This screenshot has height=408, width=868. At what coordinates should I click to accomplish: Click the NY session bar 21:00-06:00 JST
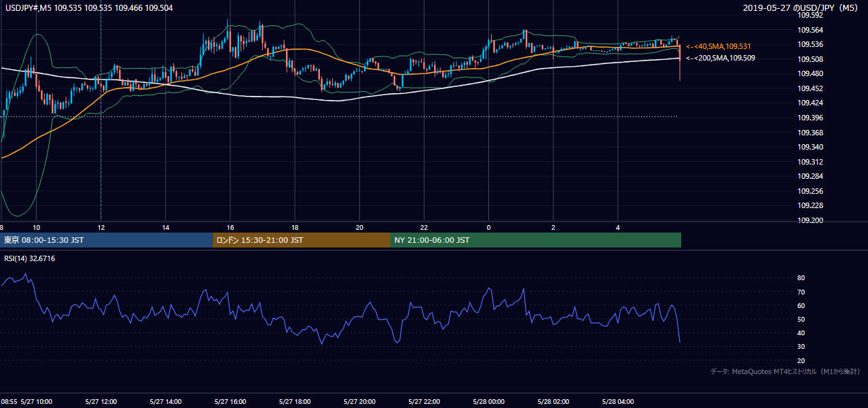pos(536,240)
